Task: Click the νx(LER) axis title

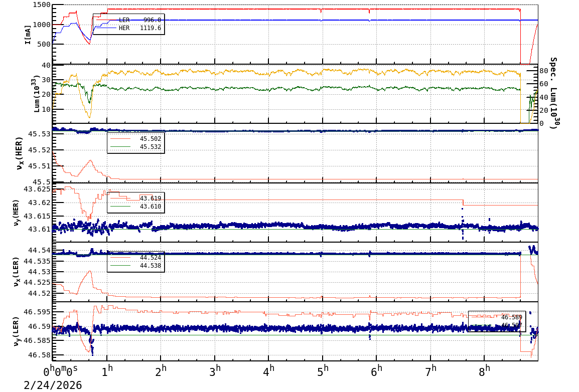Action: tap(16, 273)
